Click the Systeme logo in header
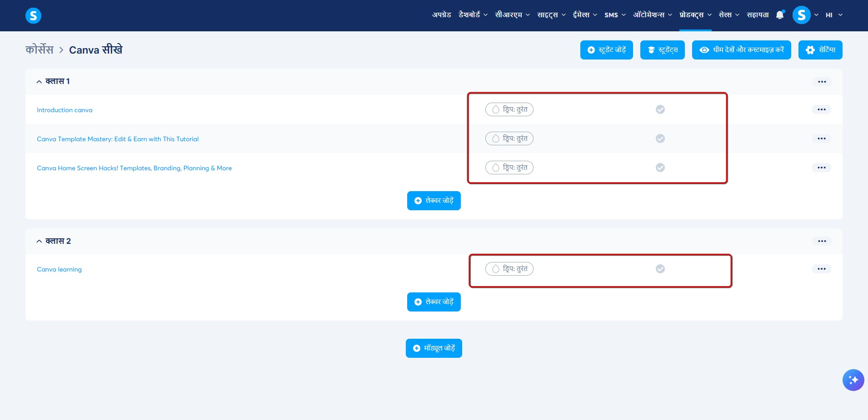Screen dimensions: 868x420 pyautogui.click(x=33, y=15)
